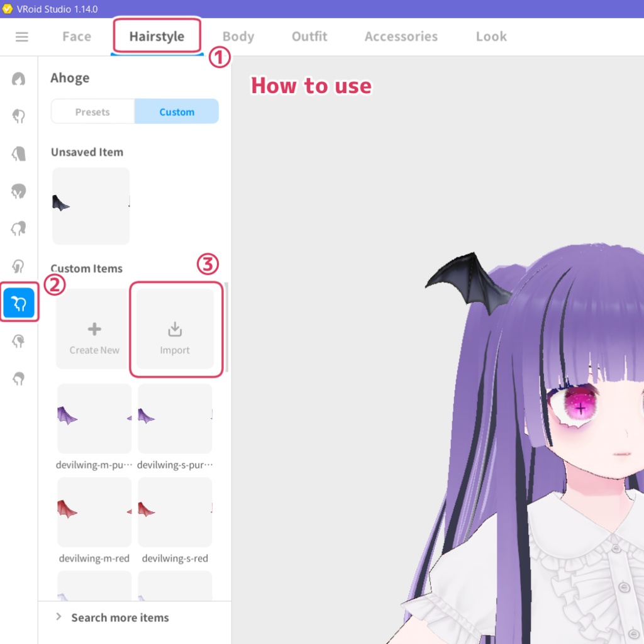Select the bottom hair category icon in sidebar
644x644 pixels.
(19, 378)
